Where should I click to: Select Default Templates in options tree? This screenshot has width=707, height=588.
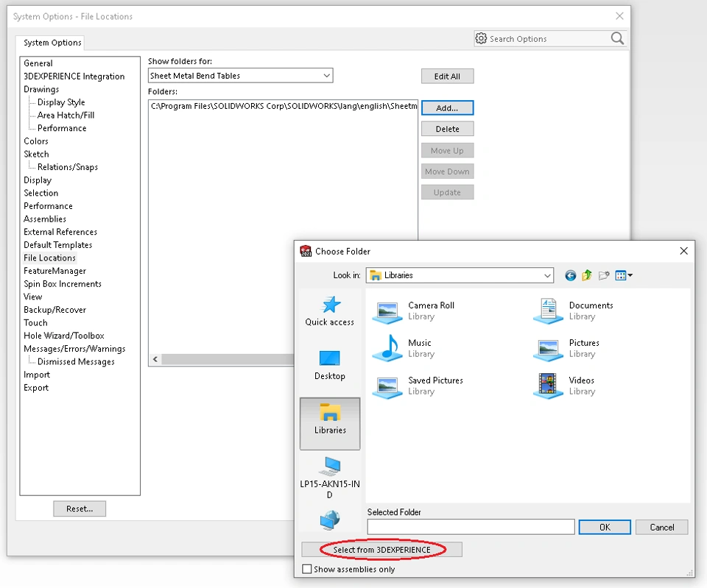click(58, 245)
